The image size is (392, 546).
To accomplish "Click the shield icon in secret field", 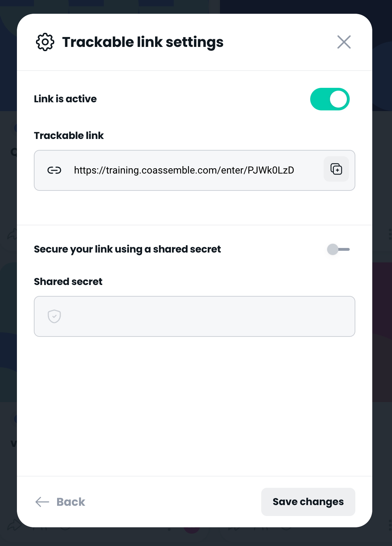I will click(54, 316).
